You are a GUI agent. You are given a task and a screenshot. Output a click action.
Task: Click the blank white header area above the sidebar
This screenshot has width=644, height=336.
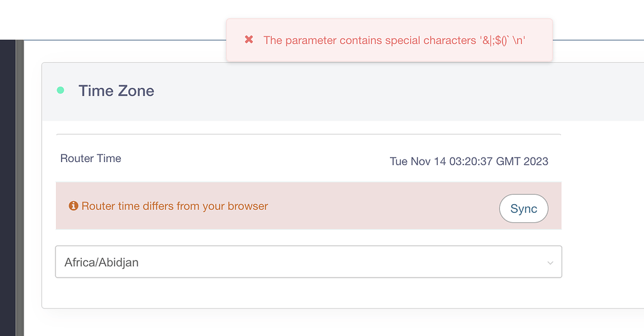coord(111,19)
